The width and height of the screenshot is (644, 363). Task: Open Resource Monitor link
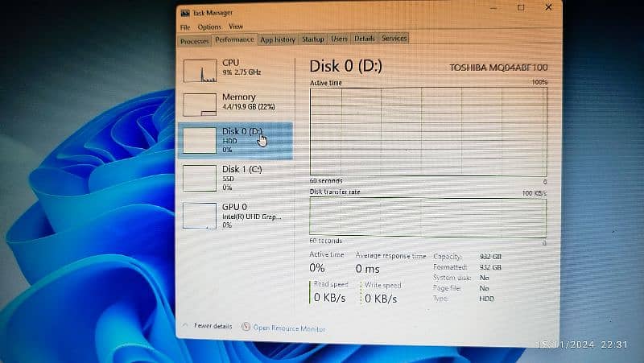(288, 328)
